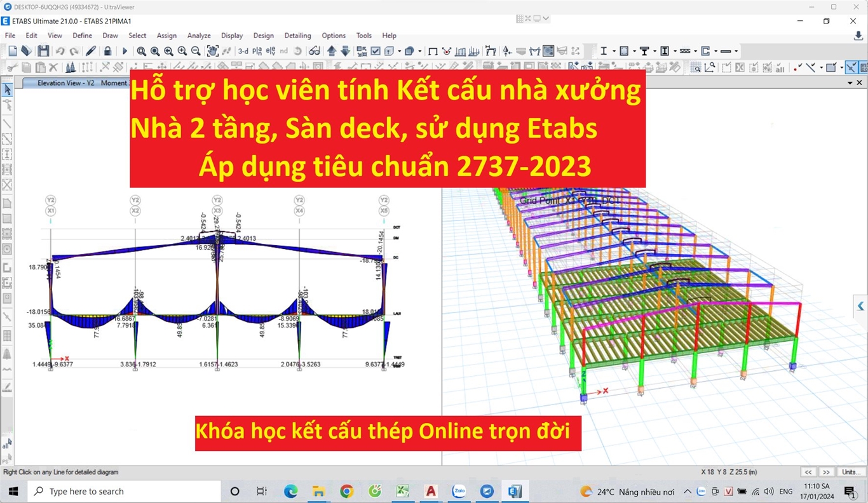Click the Redo arrow icon

(74, 51)
